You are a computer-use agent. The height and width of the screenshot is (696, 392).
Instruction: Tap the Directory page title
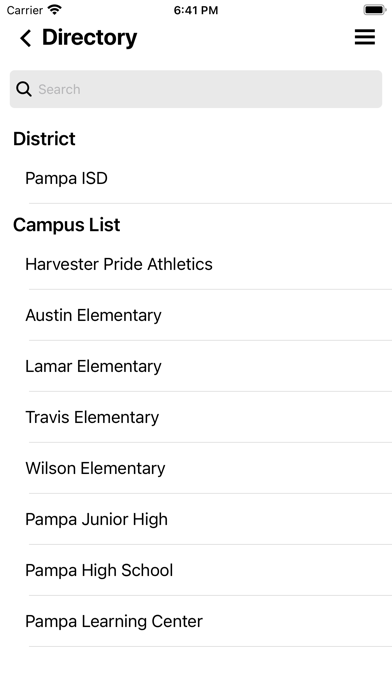coord(89,38)
